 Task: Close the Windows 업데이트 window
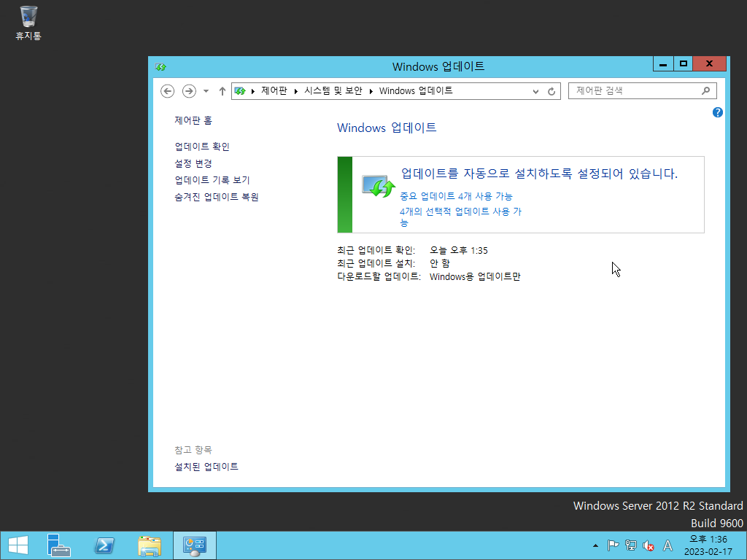click(709, 64)
